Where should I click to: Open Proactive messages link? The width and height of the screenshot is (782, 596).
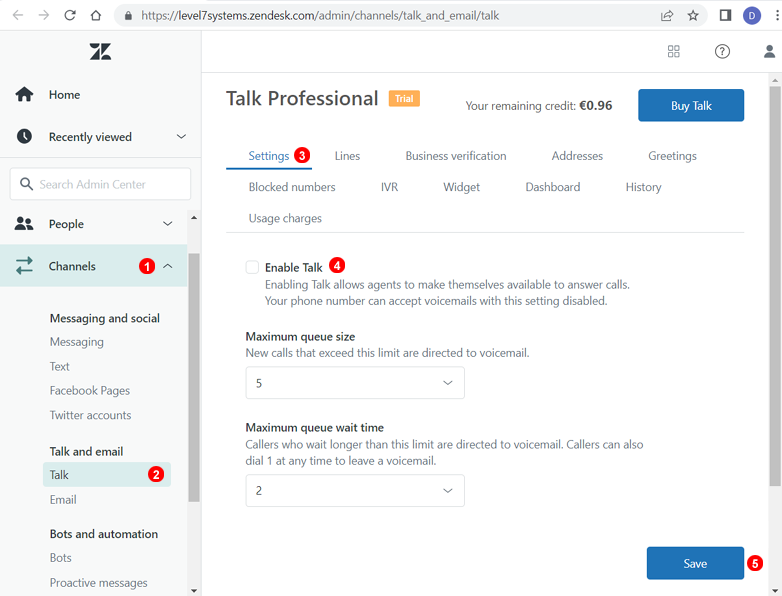[99, 583]
